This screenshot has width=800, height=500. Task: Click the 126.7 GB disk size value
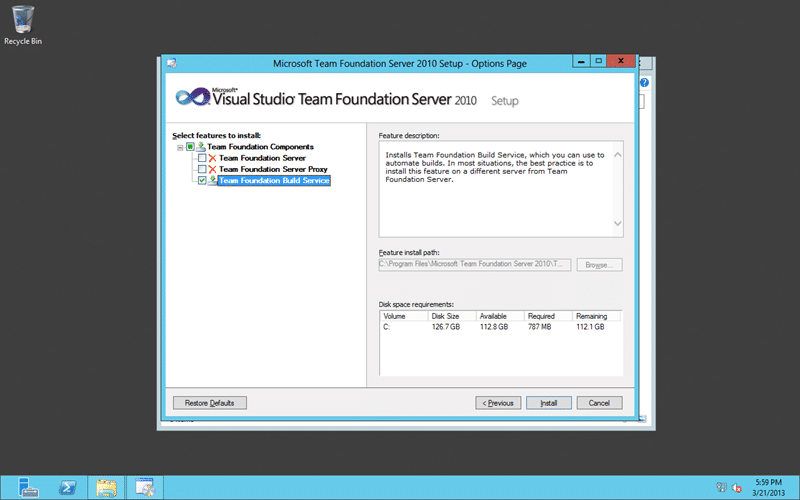445,327
